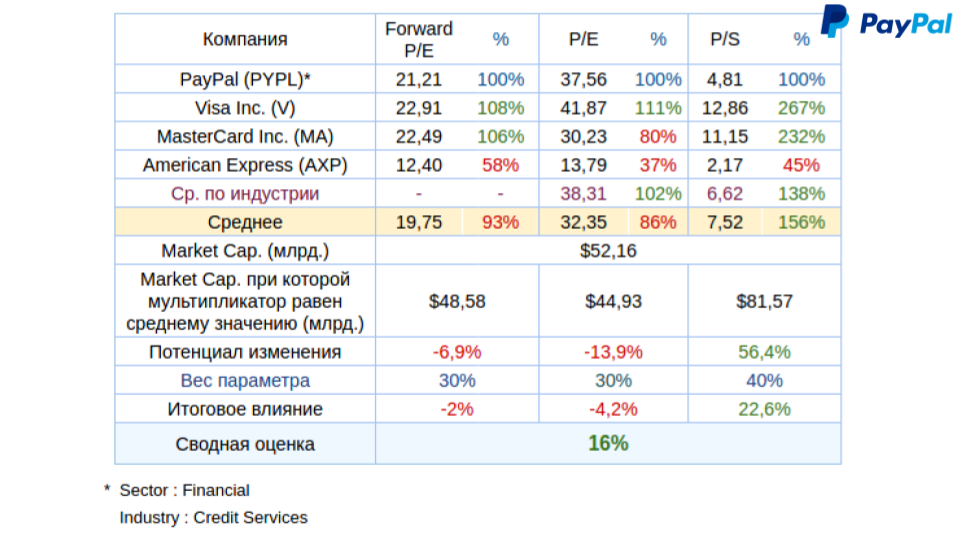
Task: Click the $52,16 Market Cap value
Action: pyautogui.click(x=608, y=250)
